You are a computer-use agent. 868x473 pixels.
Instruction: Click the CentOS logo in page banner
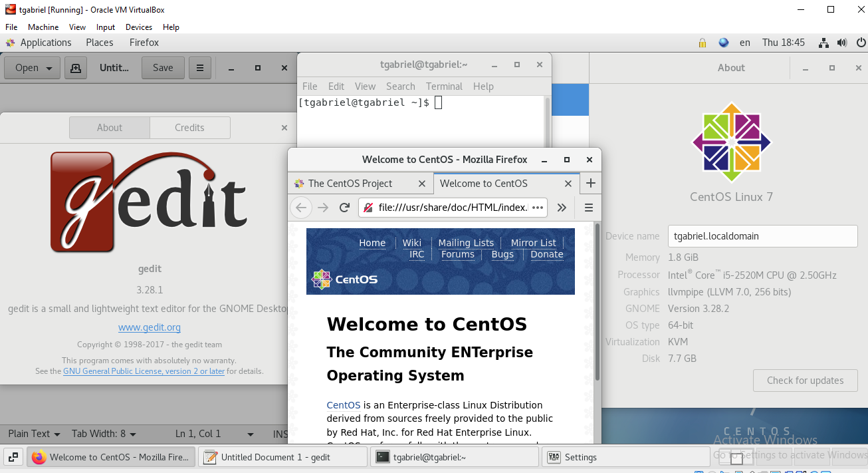[345, 279]
